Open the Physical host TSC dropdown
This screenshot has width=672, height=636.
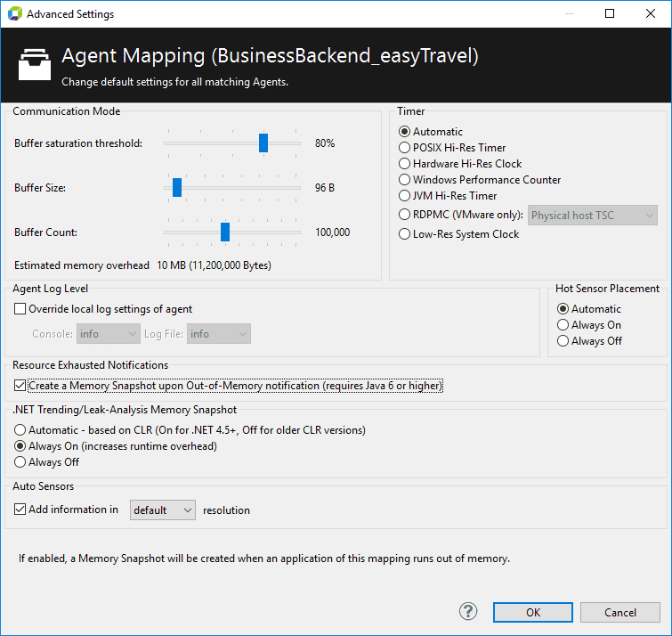593,216
